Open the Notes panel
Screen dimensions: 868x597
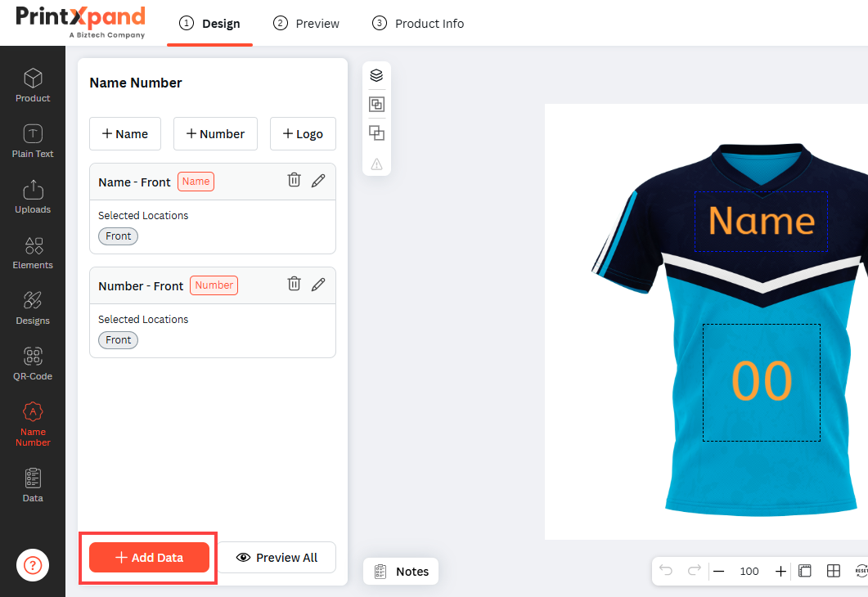tap(402, 571)
